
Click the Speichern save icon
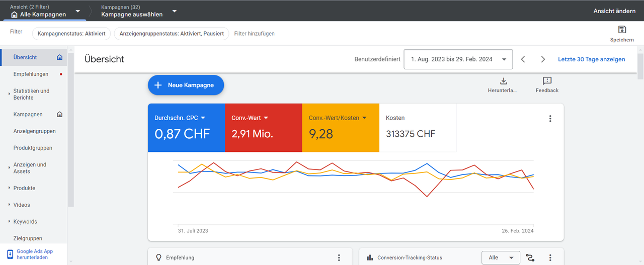coord(622,30)
